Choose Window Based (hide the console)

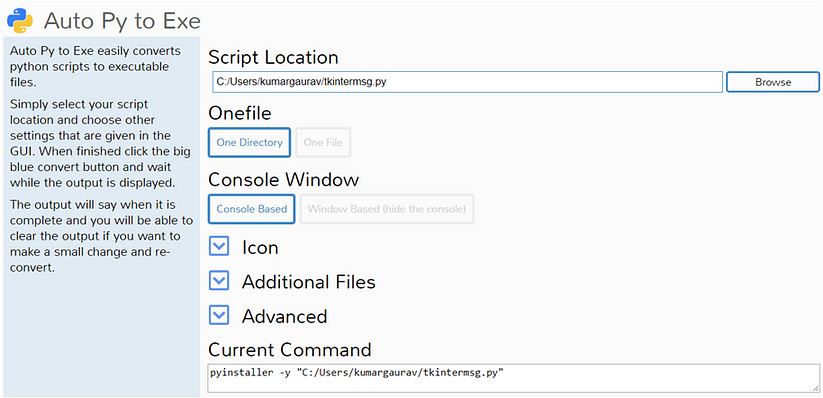tap(387, 209)
